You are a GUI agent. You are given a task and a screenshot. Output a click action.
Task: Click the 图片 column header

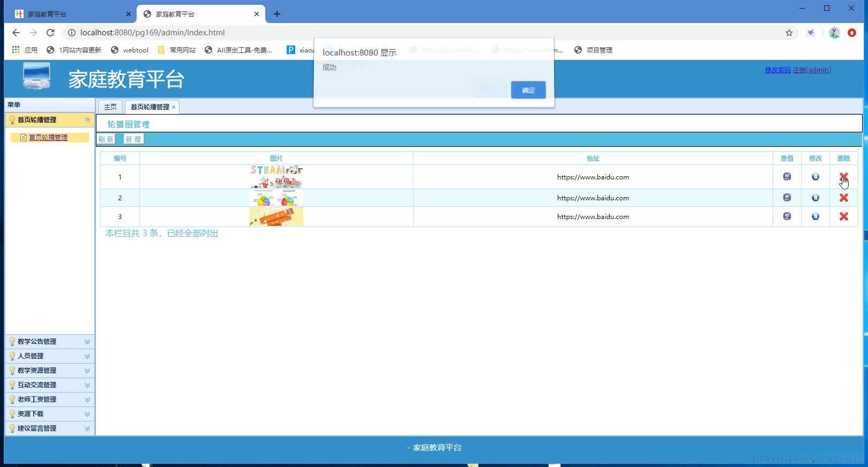pyautogui.click(x=276, y=159)
